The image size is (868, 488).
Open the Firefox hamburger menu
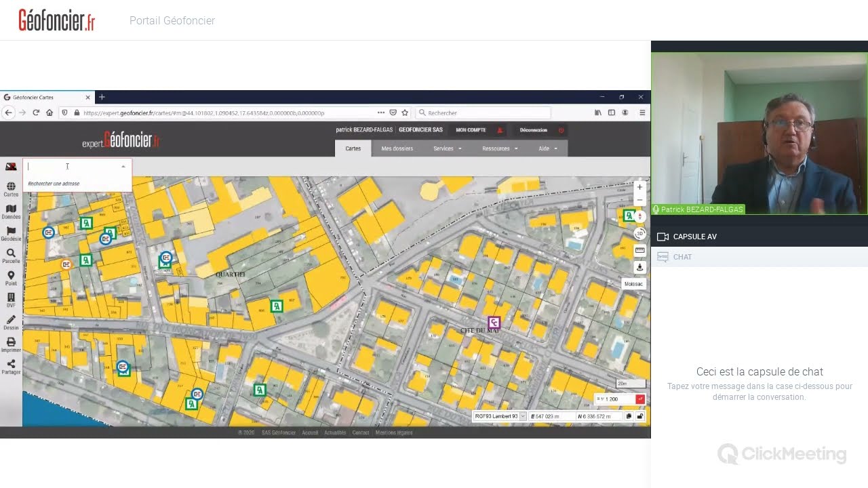[x=642, y=113]
